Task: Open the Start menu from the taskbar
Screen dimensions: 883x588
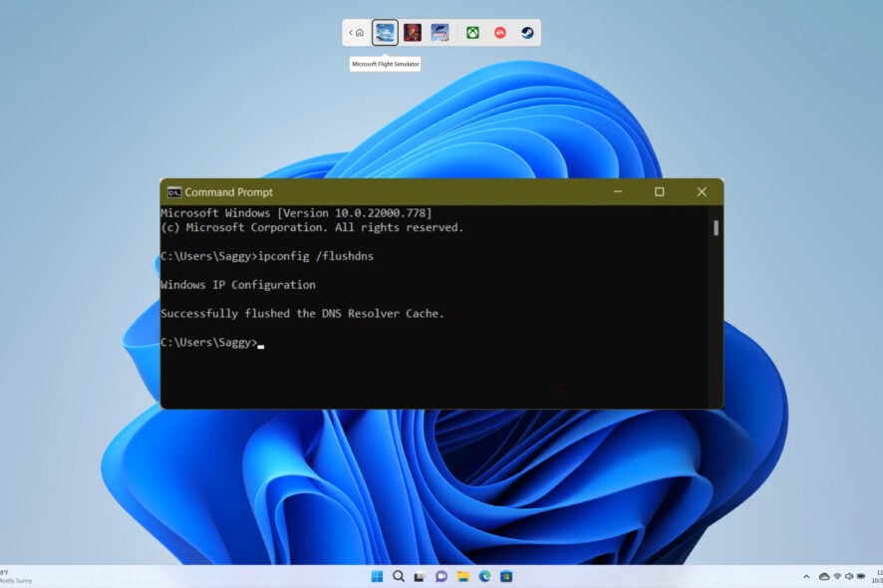Action: click(378, 576)
